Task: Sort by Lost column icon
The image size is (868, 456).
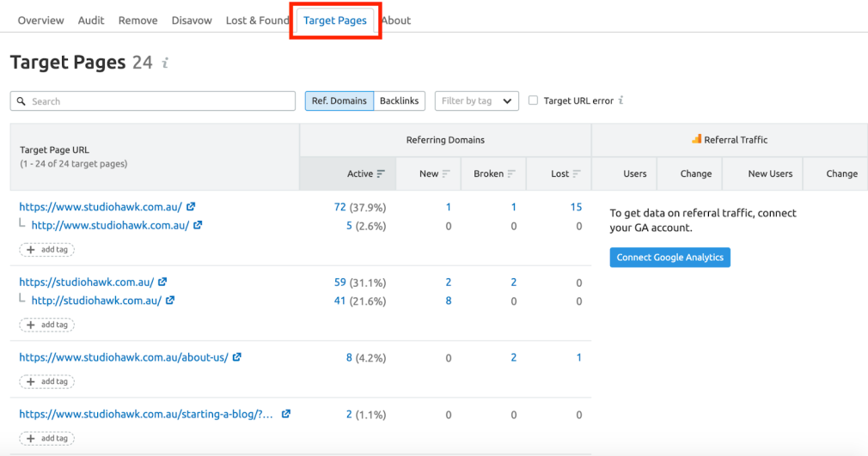Action: pos(577,173)
